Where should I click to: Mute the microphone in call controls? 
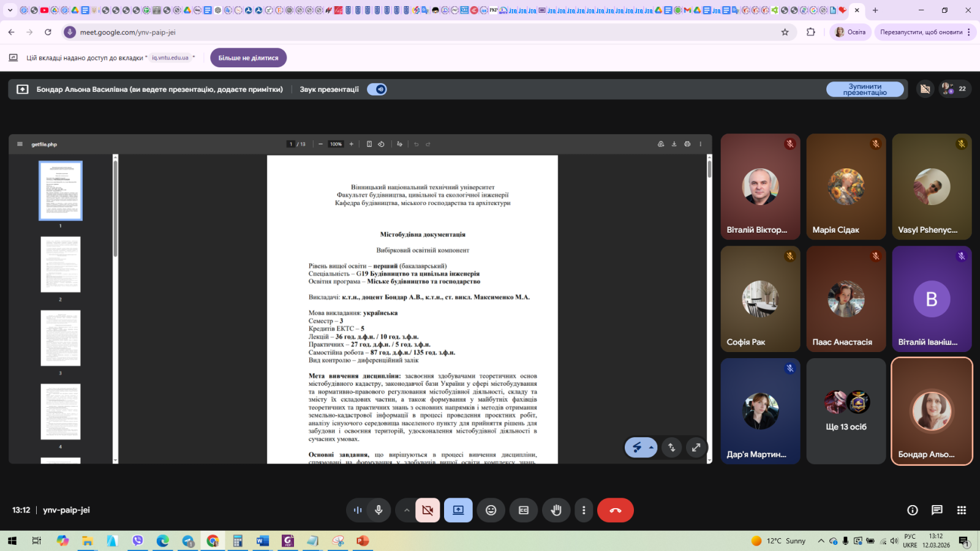point(379,510)
